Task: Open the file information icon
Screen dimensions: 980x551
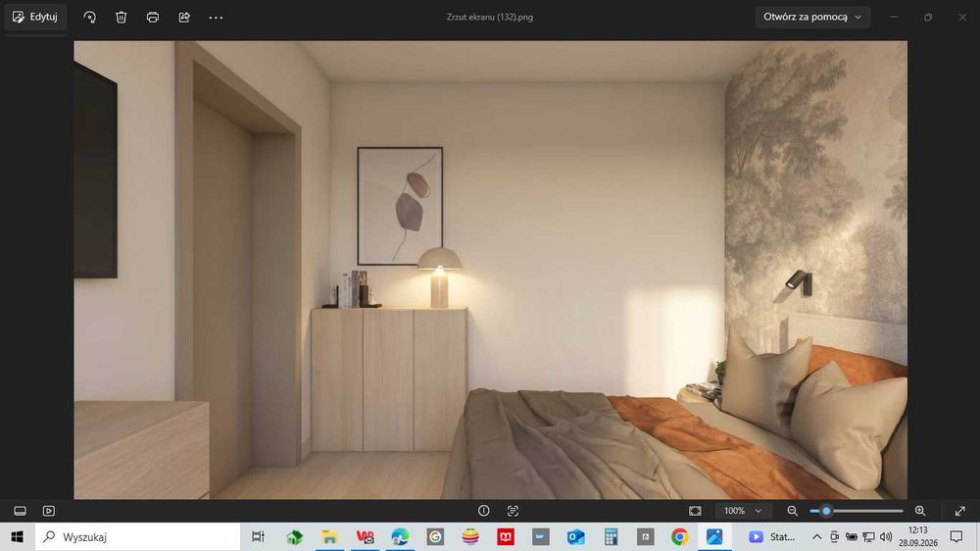Action: pyautogui.click(x=484, y=511)
